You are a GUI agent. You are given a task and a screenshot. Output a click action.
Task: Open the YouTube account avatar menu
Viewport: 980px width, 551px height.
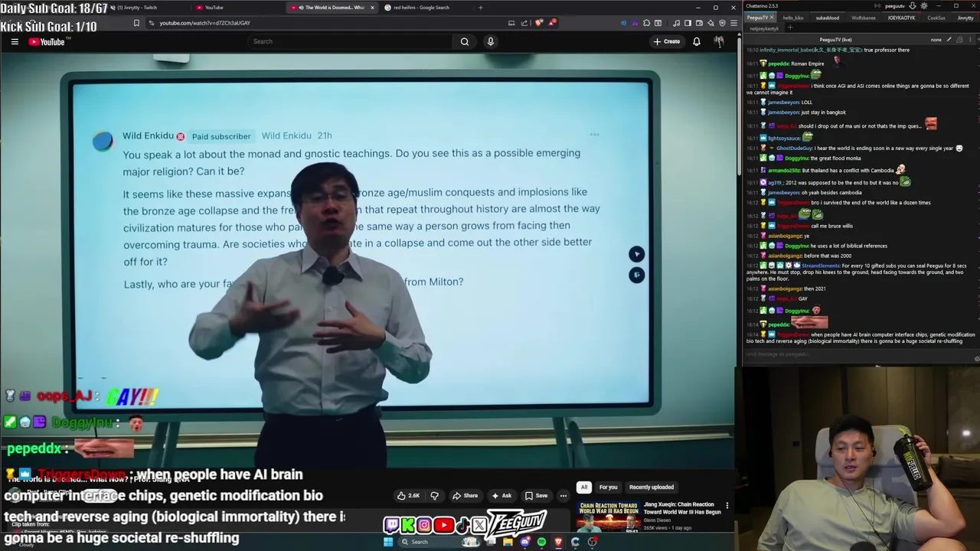click(719, 41)
